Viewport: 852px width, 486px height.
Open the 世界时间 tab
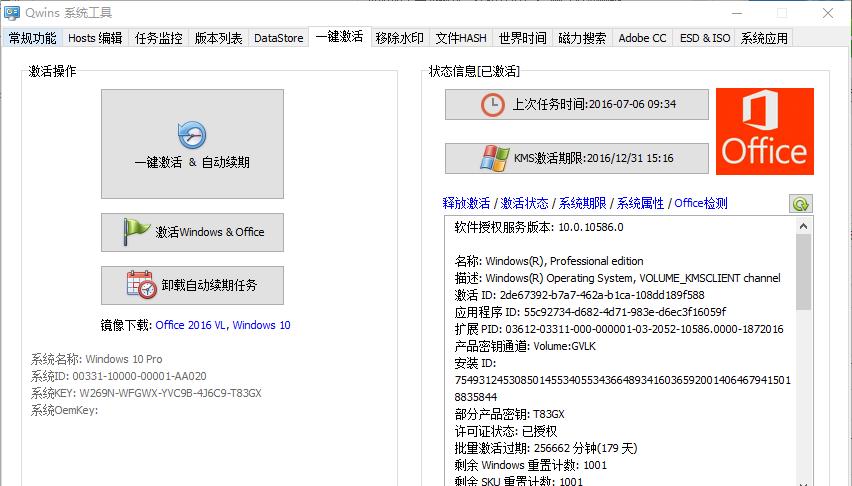pos(523,38)
